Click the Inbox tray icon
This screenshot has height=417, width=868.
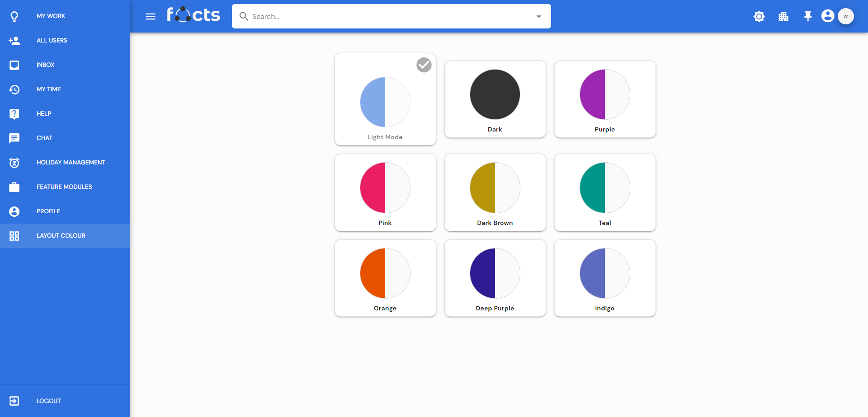(x=14, y=65)
